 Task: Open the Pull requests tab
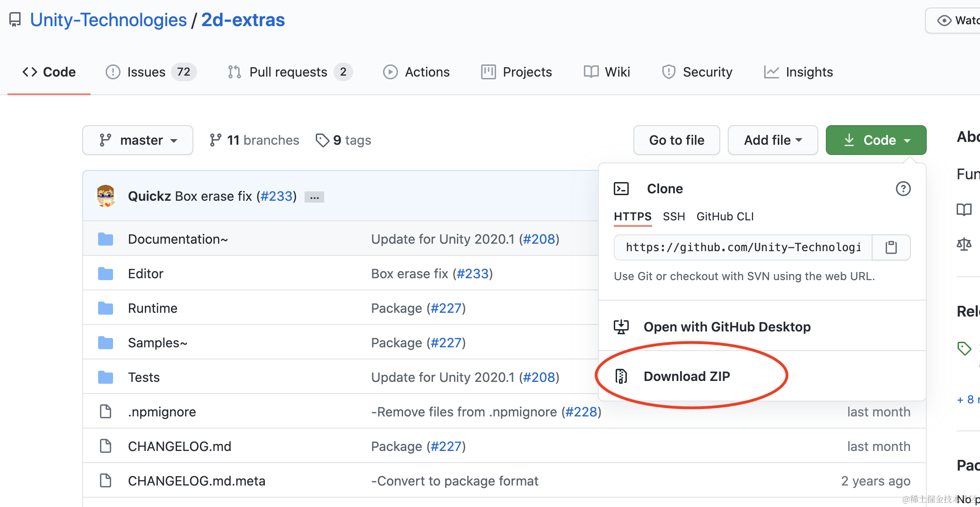(x=290, y=72)
